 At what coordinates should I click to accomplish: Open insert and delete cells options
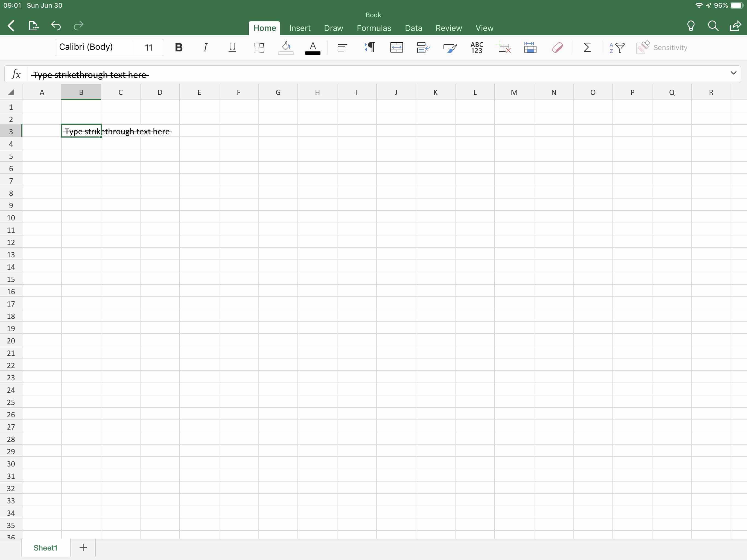[x=503, y=48]
